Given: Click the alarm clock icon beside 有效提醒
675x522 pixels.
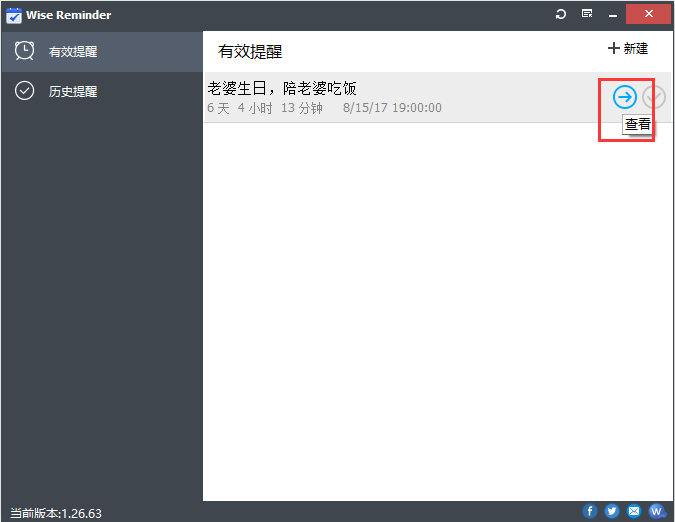Looking at the screenshot, I should click(25, 51).
